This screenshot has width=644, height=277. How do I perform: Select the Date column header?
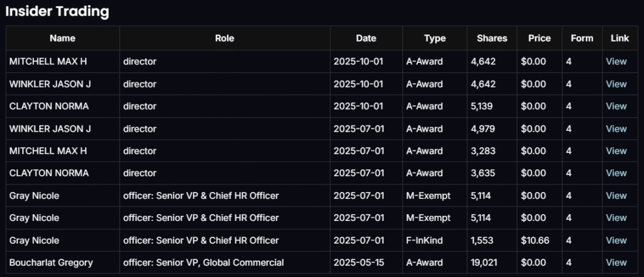tap(366, 38)
